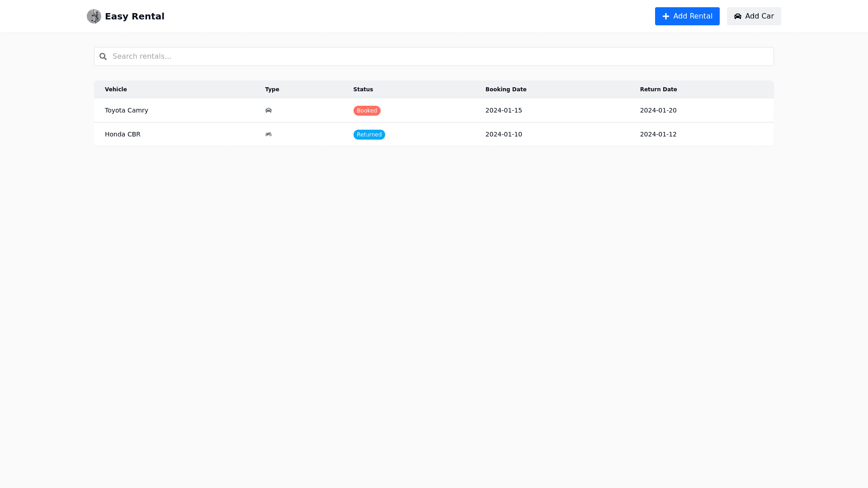Click the Easy Rental logo icon
The height and width of the screenshot is (488, 868).
point(94,16)
